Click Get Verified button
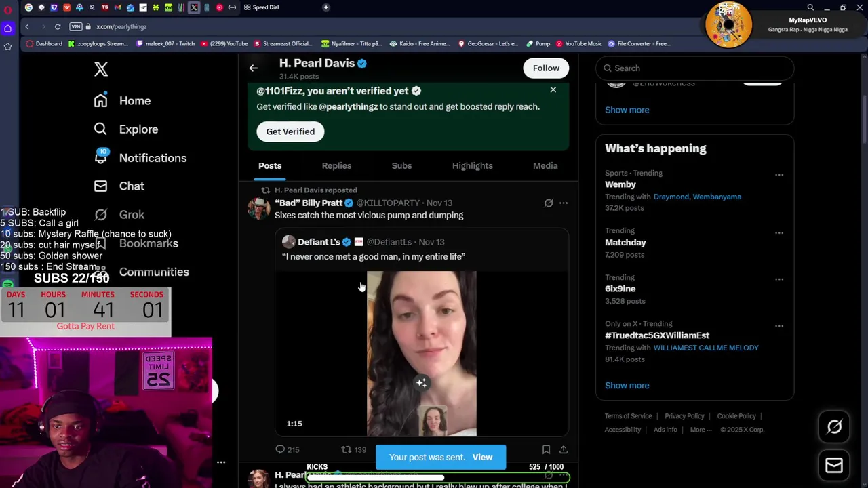Image resolution: width=868 pixels, height=488 pixels. click(290, 131)
